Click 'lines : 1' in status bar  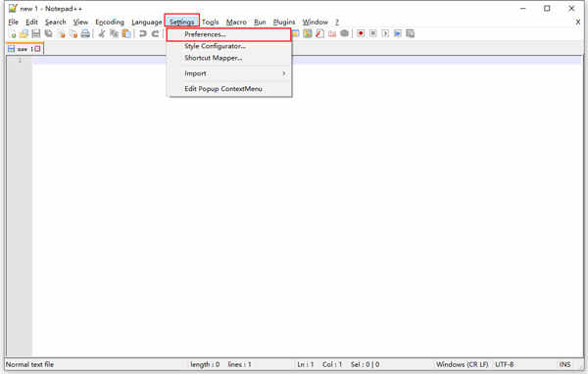pos(240,364)
